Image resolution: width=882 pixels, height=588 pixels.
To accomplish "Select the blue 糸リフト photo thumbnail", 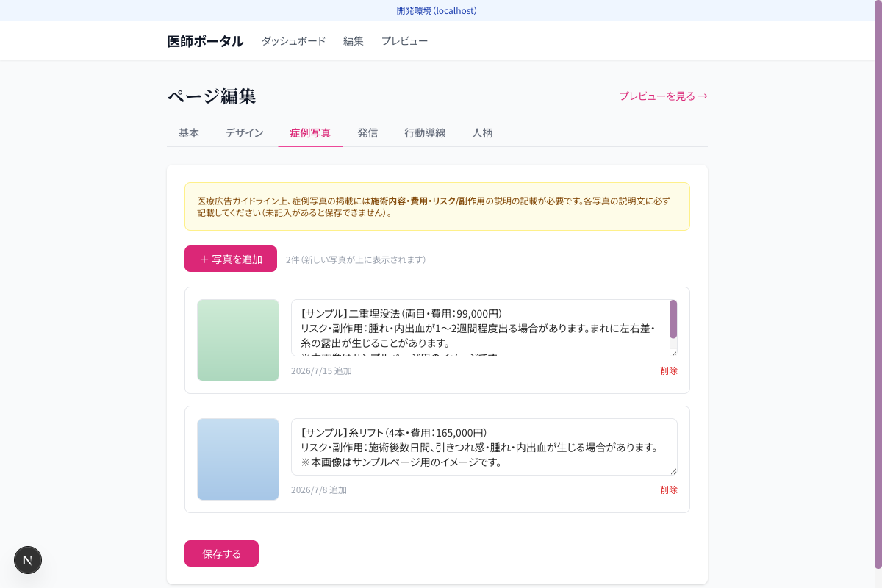I will (238, 459).
